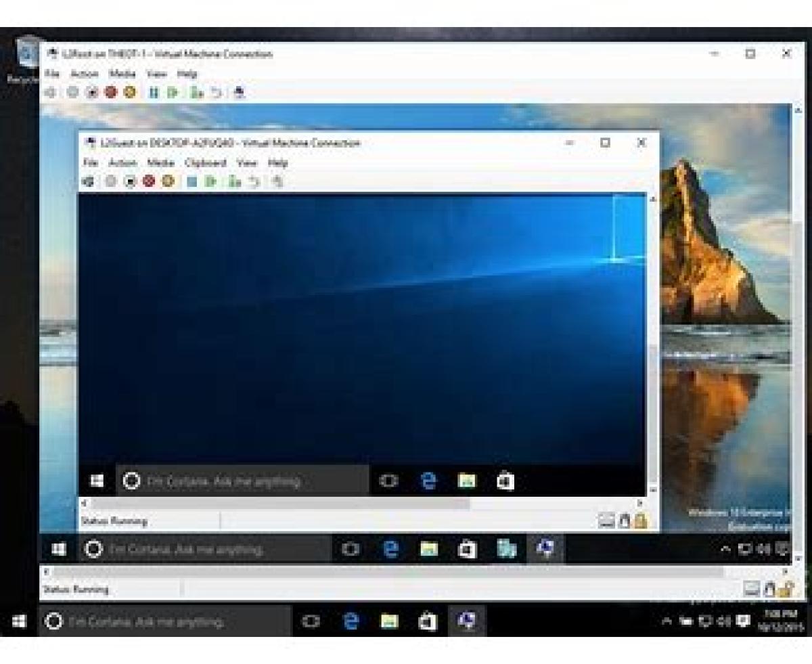
Task: Click green Reset icon in L2Root toolbar
Action: (x=173, y=93)
